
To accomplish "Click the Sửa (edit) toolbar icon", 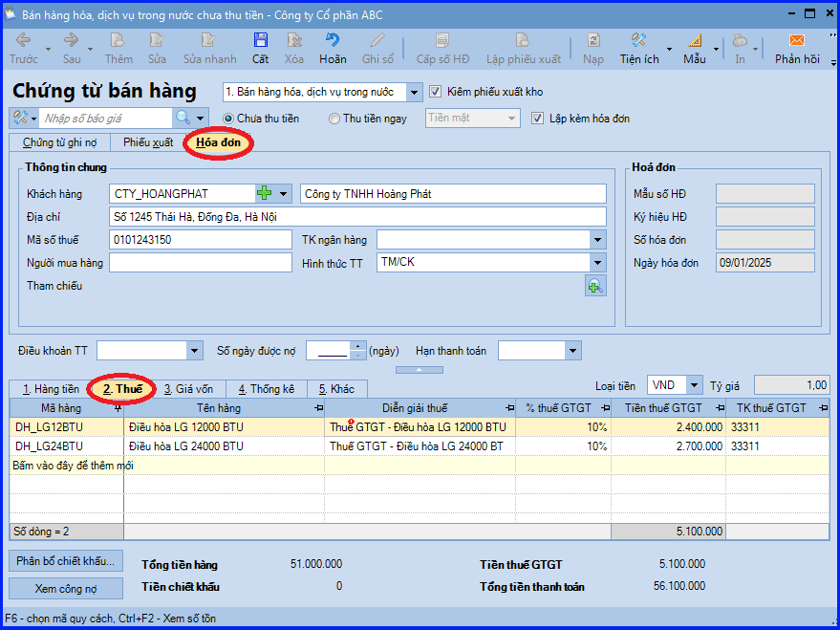I will click(x=157, y=41).
